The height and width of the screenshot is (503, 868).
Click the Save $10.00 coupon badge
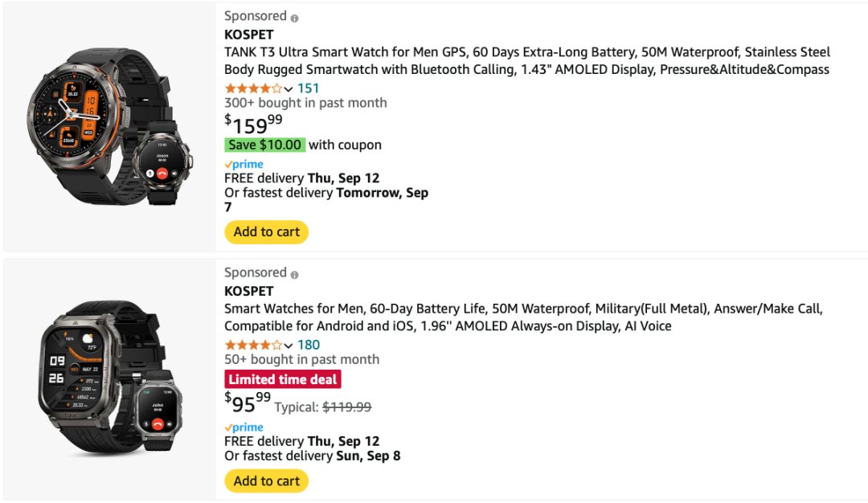tap(264, 145)
